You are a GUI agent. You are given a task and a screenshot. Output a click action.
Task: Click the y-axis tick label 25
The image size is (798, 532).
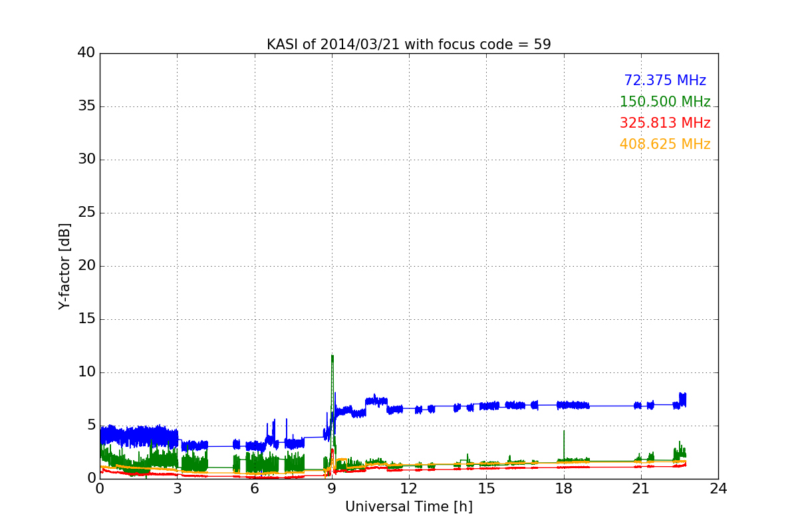tap(86, 213)
